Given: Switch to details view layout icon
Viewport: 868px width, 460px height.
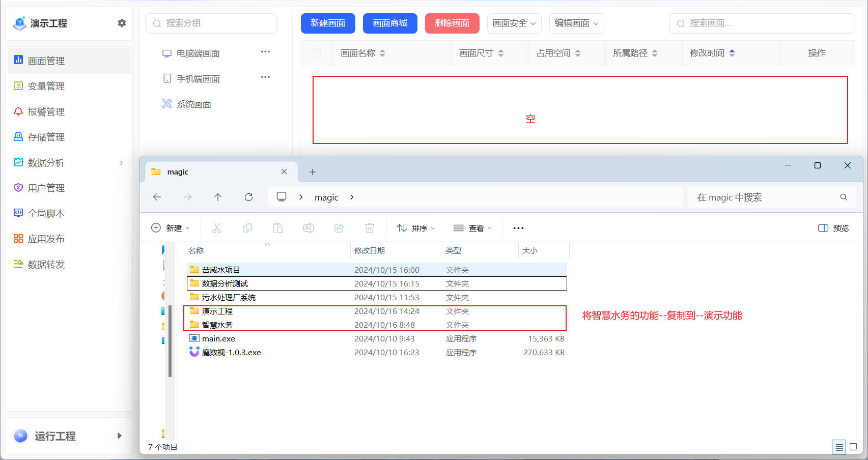Looking at the screenshot, I should (838, 447).
